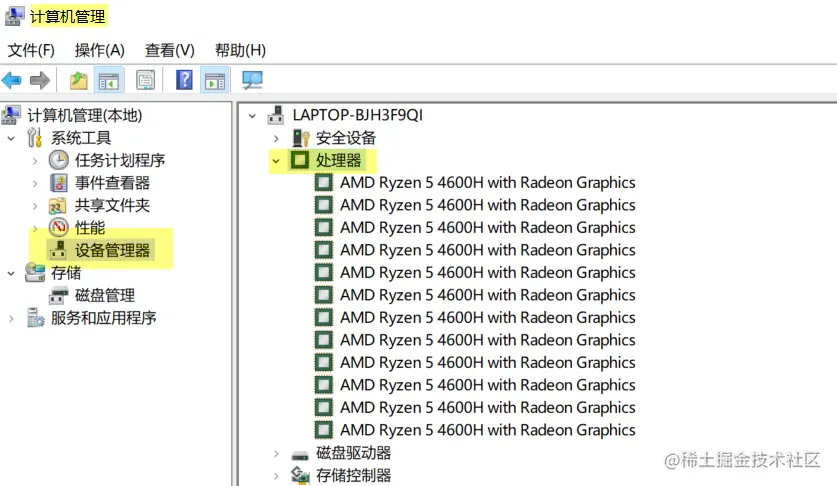Open the 帮助(H) menu

[240, 50]
